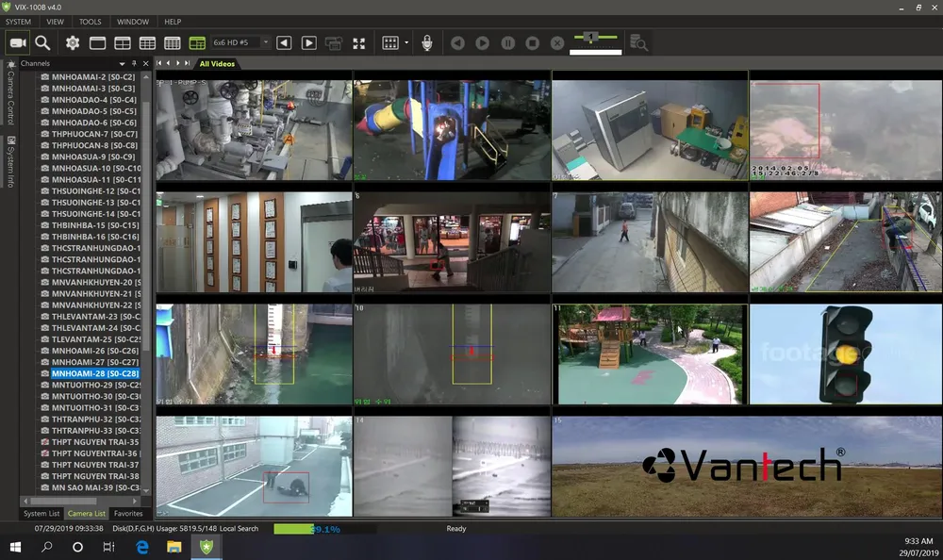Click the pause playback button

tap(507, 42)
